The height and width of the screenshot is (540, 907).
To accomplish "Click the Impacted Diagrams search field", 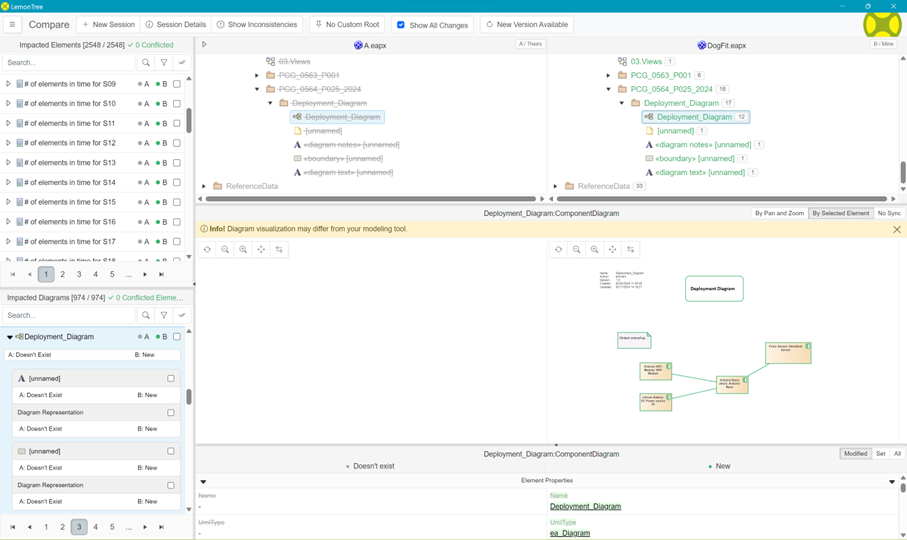I will [68, 315].
